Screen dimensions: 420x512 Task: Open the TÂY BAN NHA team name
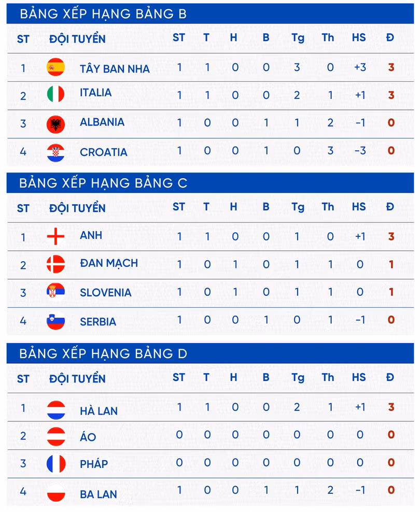pyautogui.click(x=115, y=69)
